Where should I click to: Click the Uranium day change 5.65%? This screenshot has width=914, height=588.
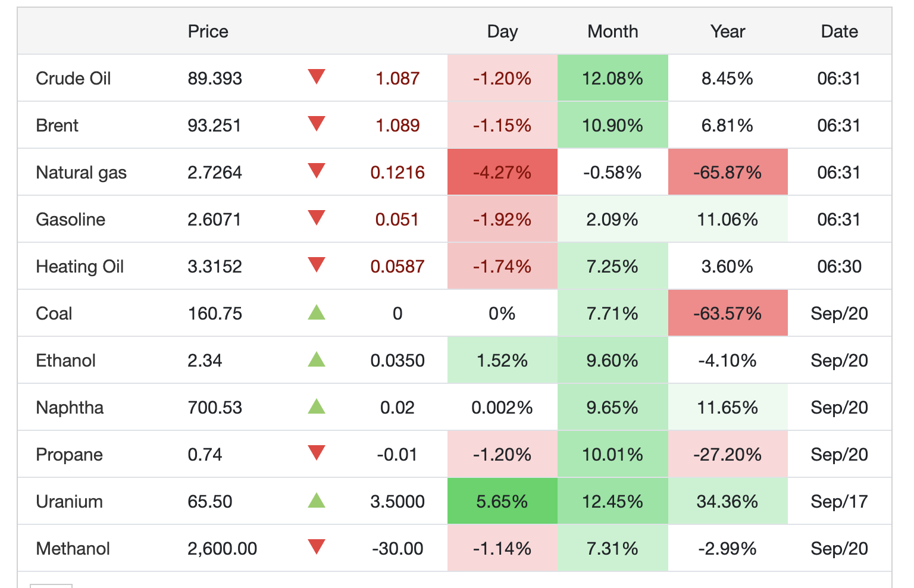click(502, 501)
